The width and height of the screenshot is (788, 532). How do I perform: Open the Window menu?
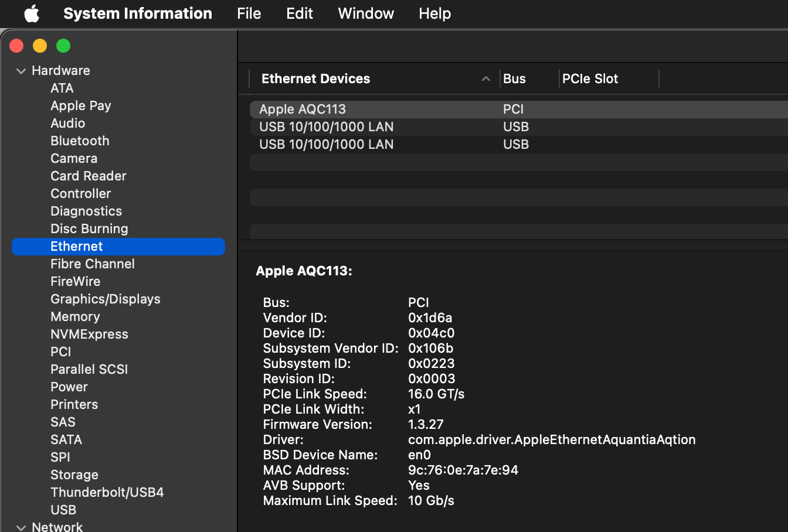coord(366,13)
